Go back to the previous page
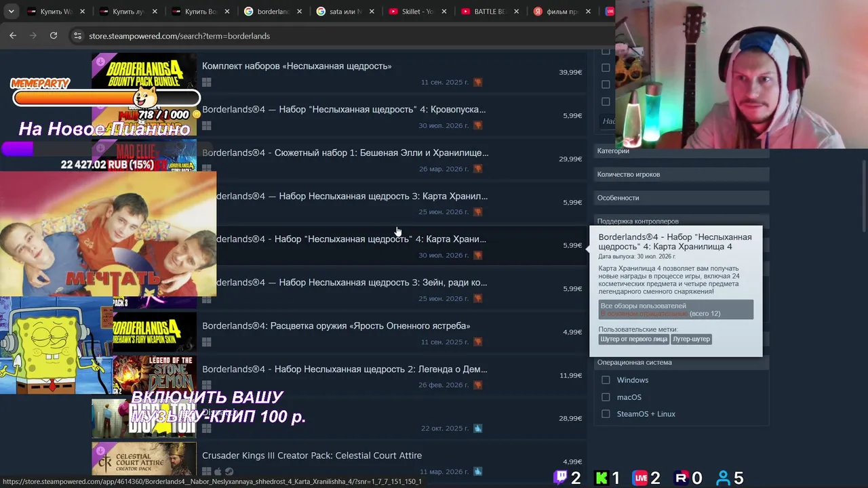Image resolution: width=868 pixels, height=488 pixels. (13, 36)
